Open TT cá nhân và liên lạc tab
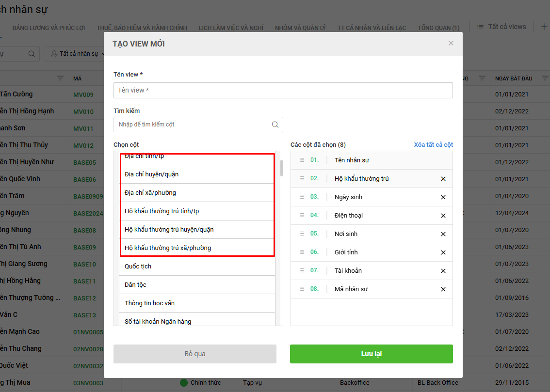 pyautogui.click(x=372, y=28)
